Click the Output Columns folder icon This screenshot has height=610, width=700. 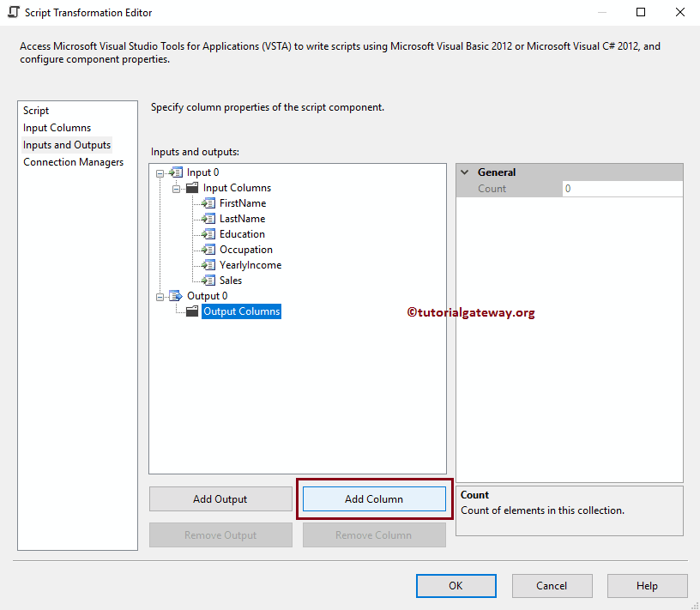click(x=191, y=311)
